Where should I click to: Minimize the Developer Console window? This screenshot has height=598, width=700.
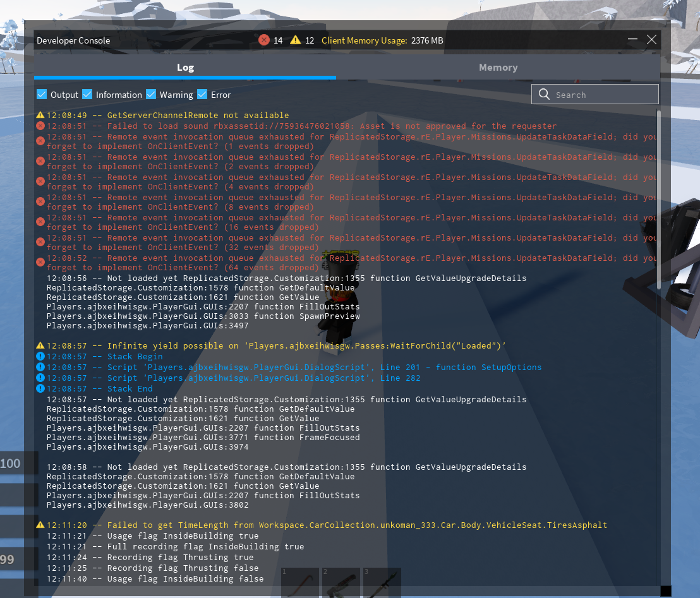pos(633,40)
